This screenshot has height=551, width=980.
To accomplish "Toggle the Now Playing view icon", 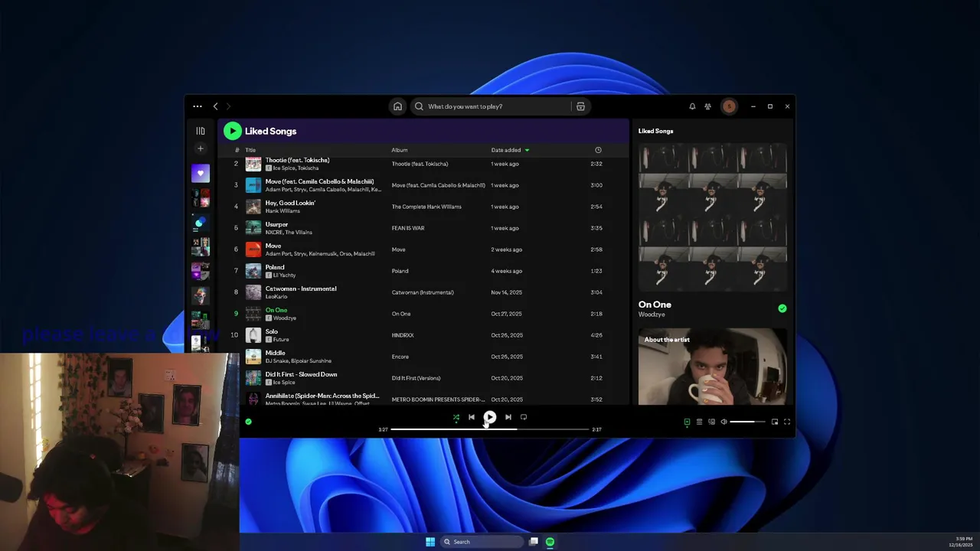I will click(687, 422).
